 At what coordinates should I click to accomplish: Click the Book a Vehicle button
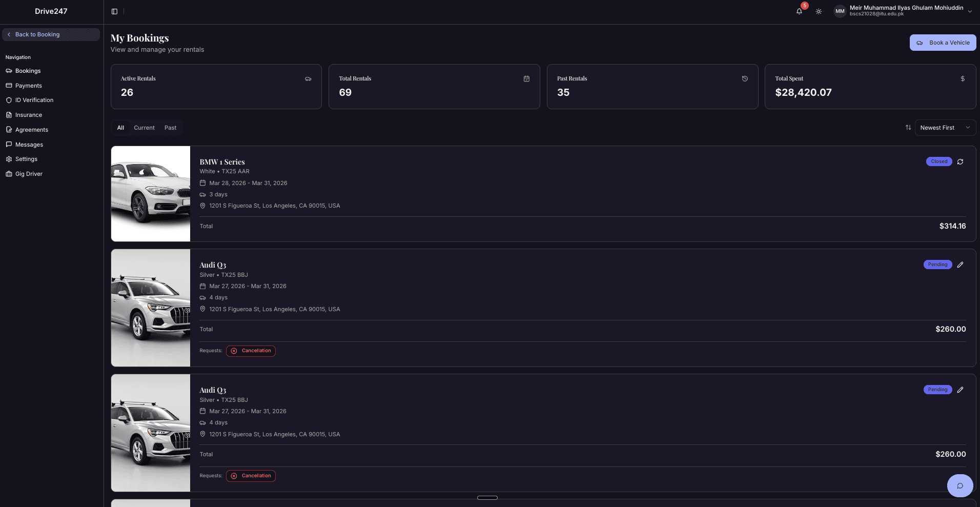click(x=943, y=43)
